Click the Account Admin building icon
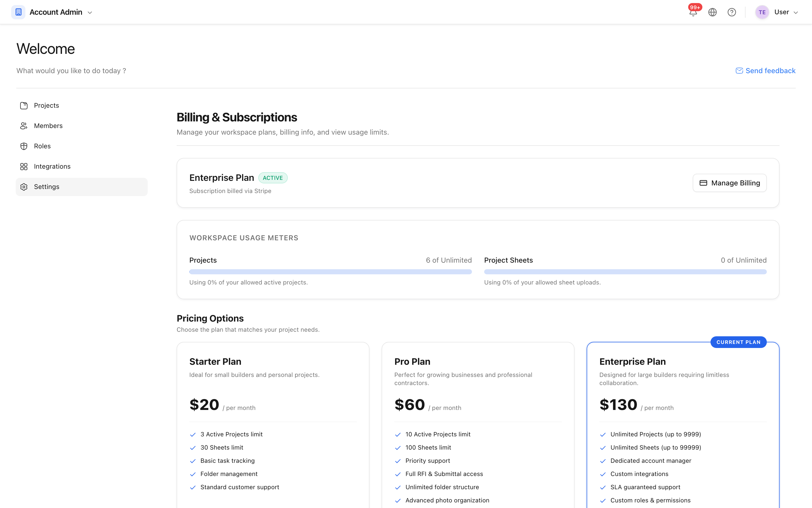The width and height of the screenshot is (812, 508). click(x=18, y=12)
